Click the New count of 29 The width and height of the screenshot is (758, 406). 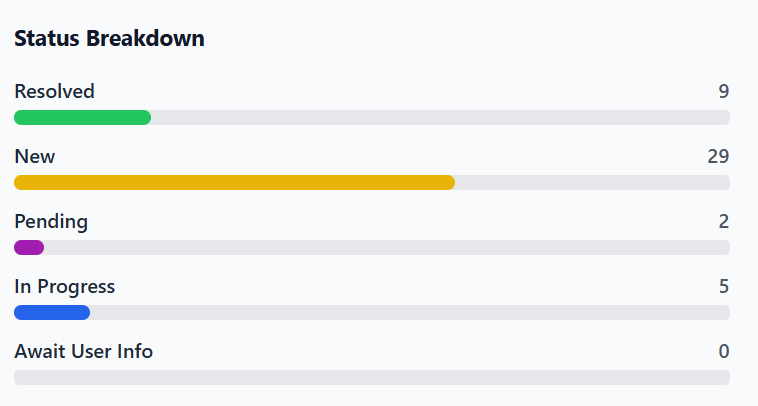pyautogui.click(x=718, y=157)
